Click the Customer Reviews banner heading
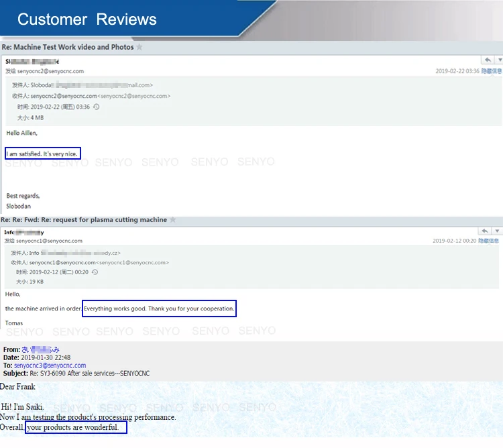The height and width of the screenshot is (448, 503). click(87, 19)
